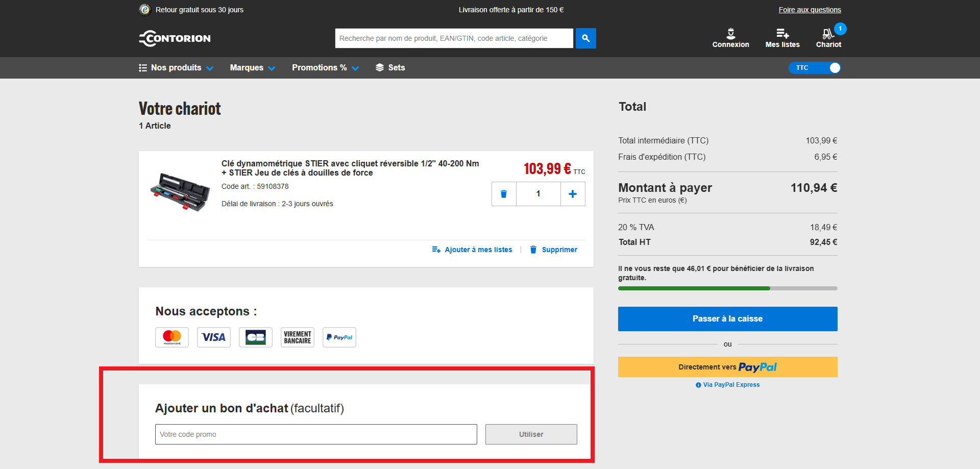Screen dimensions: 980x469
Task: Focus the product search field
Action: [x=454, y=38]
